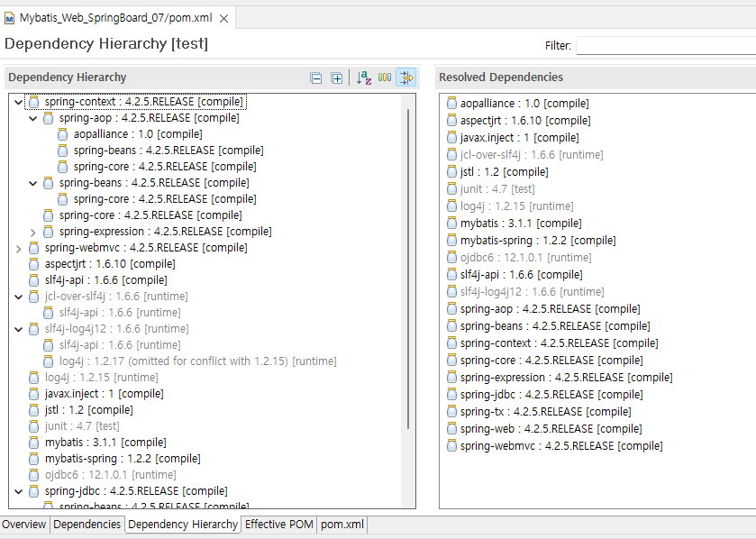Collapse the slf4j-log4j12 tree node
Viewport: 756px width, 539px height.
[18, 329]
